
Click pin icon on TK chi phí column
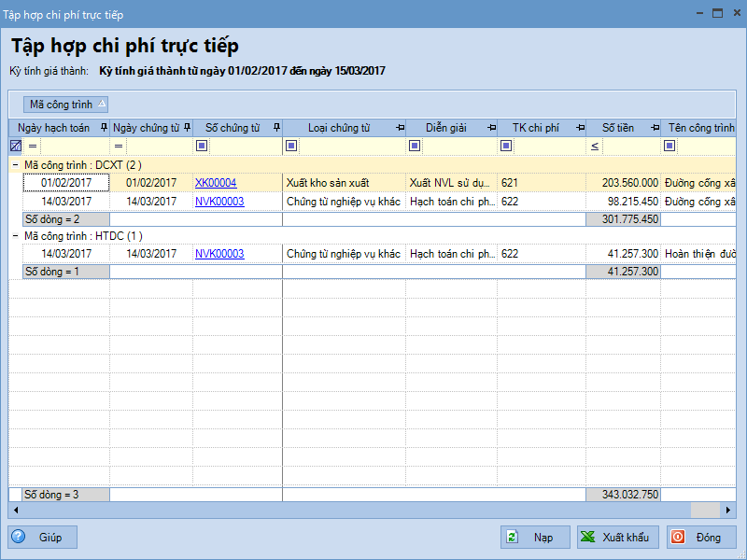click(580, 128)
